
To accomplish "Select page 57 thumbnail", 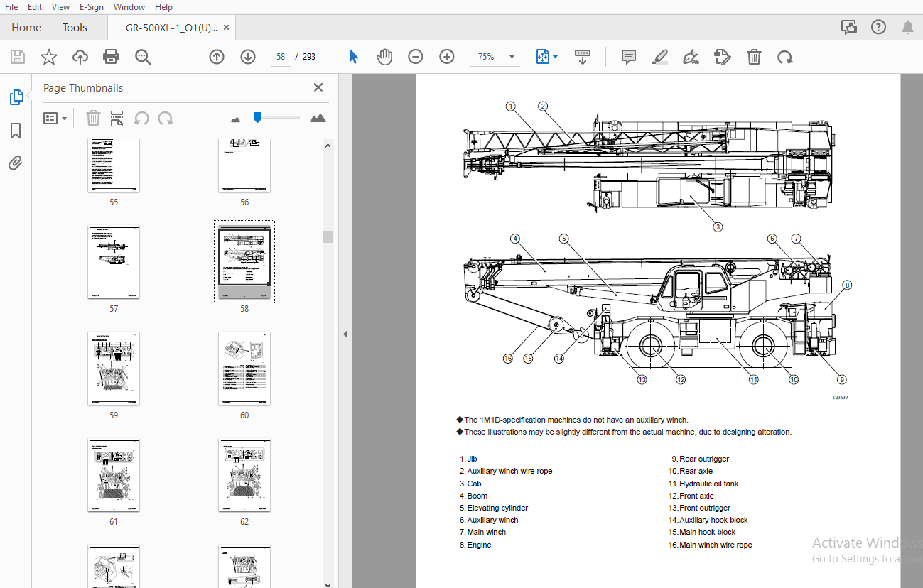I will click(x=114, y=263).
